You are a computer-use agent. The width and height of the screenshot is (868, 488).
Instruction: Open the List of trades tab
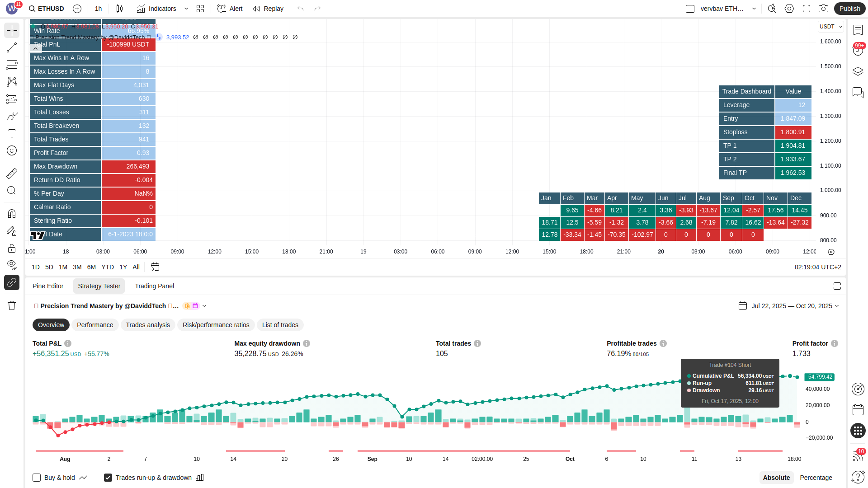click(x=280, y=325)
